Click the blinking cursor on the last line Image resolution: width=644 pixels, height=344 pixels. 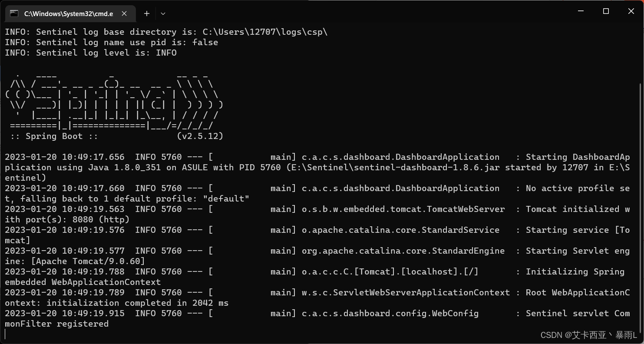pos(6,334)
